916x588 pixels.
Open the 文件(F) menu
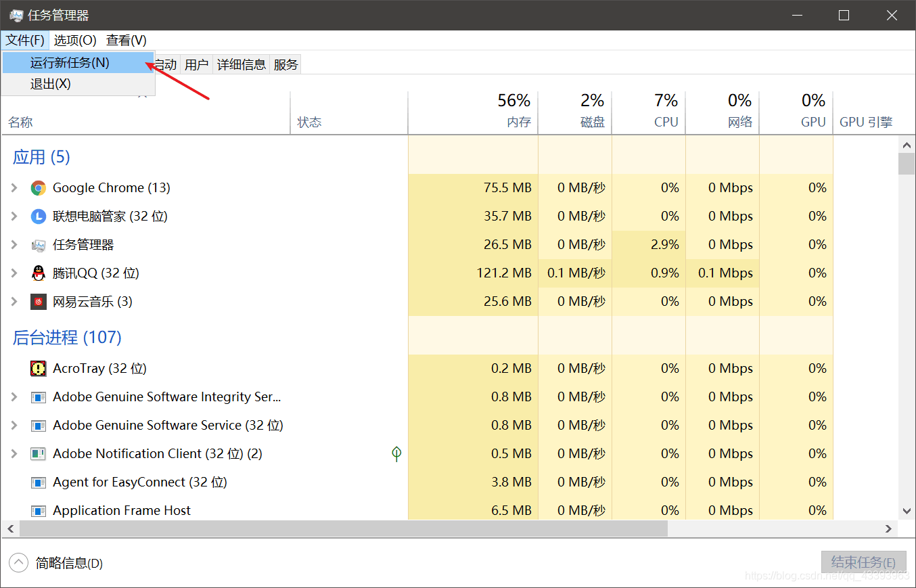25,41
